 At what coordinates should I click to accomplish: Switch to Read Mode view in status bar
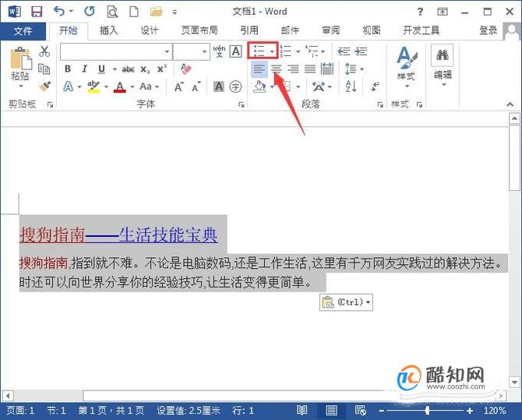coord(302,411)
